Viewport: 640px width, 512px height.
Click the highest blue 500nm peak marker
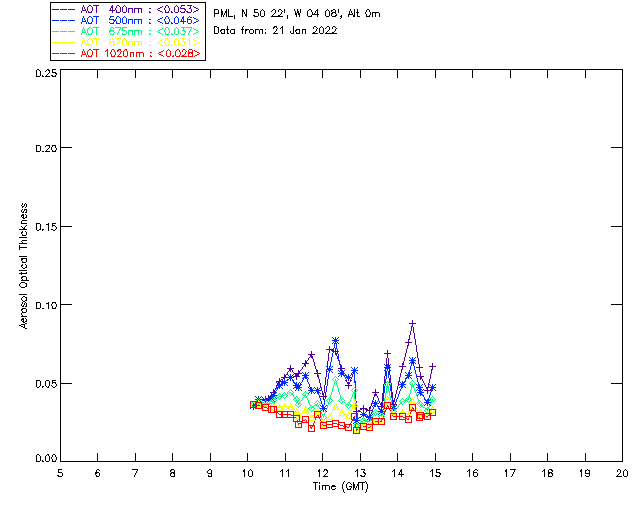(x=336, y=341)
